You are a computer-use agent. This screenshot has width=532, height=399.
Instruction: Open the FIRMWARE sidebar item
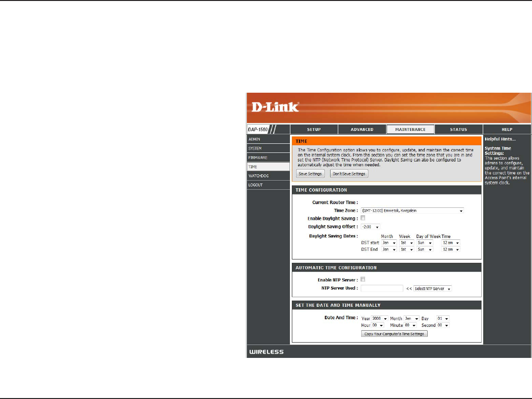268,158
